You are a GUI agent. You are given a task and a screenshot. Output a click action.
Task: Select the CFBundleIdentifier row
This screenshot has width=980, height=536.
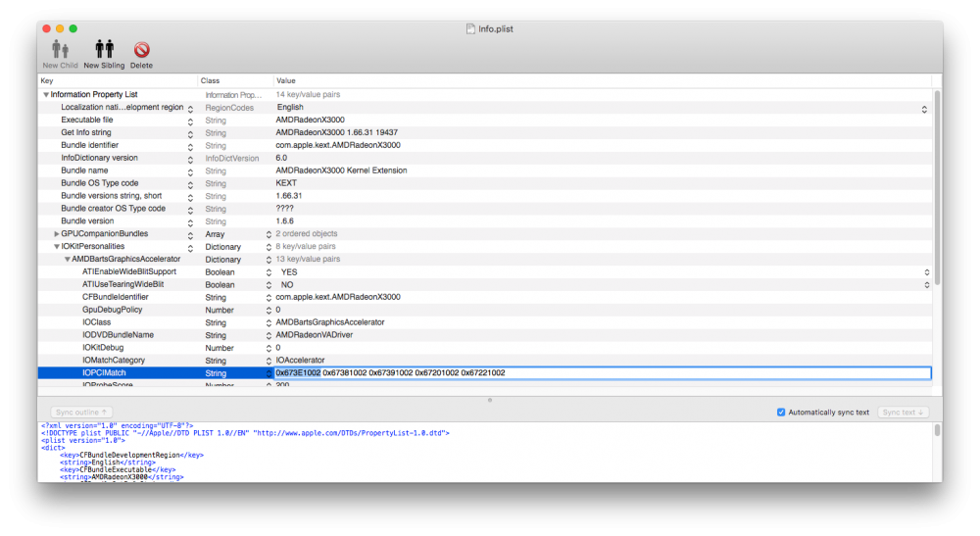click(484, 297)
